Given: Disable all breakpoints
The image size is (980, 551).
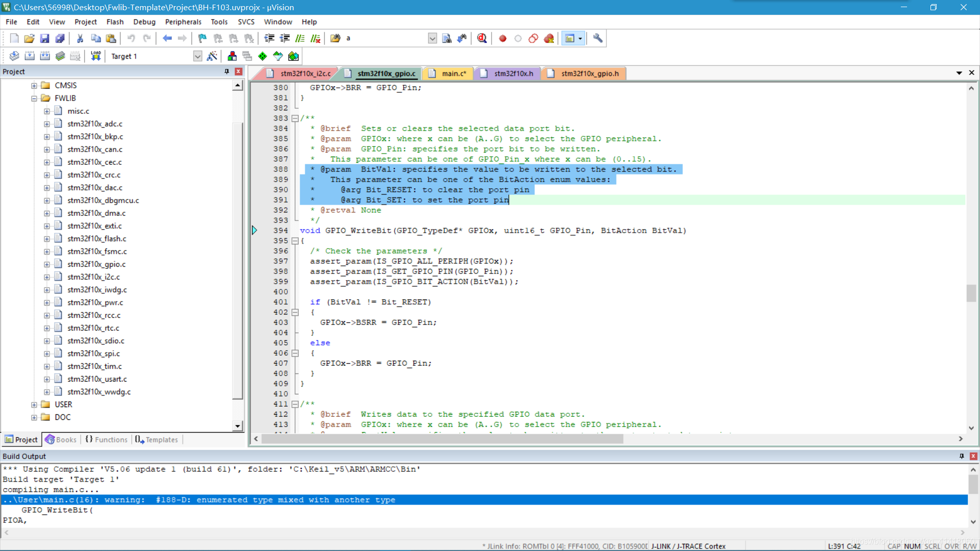Looking at the screenshot, I should click(533, 38).
